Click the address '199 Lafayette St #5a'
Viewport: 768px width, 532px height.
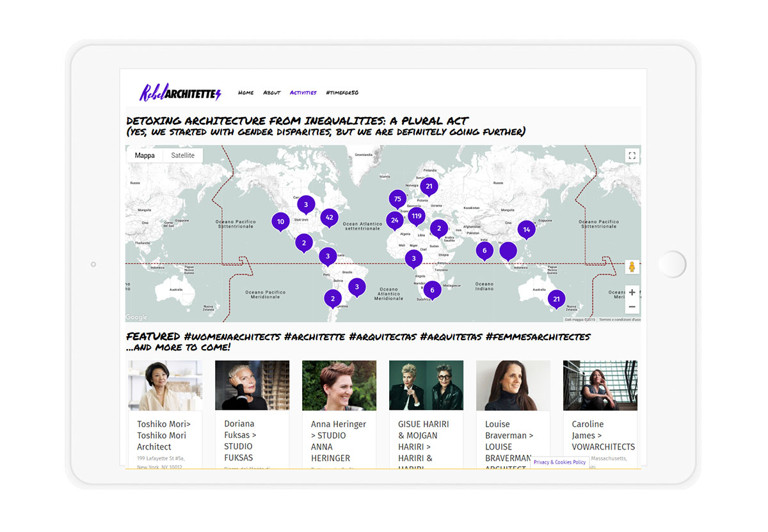click(x=160, y=458)
